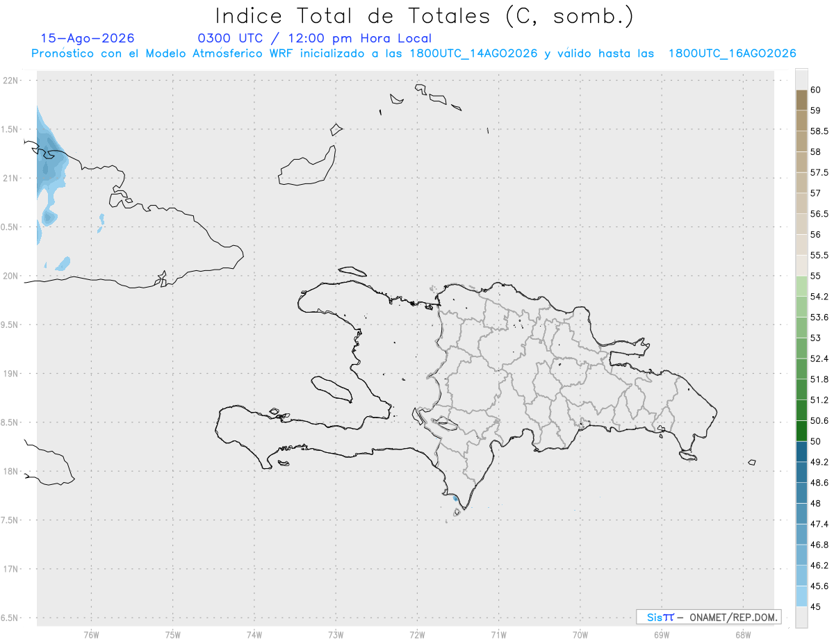Click the latitude label '19N'
Screen dimensions: 834x644
pyautogui.click(x=11, y=374)
